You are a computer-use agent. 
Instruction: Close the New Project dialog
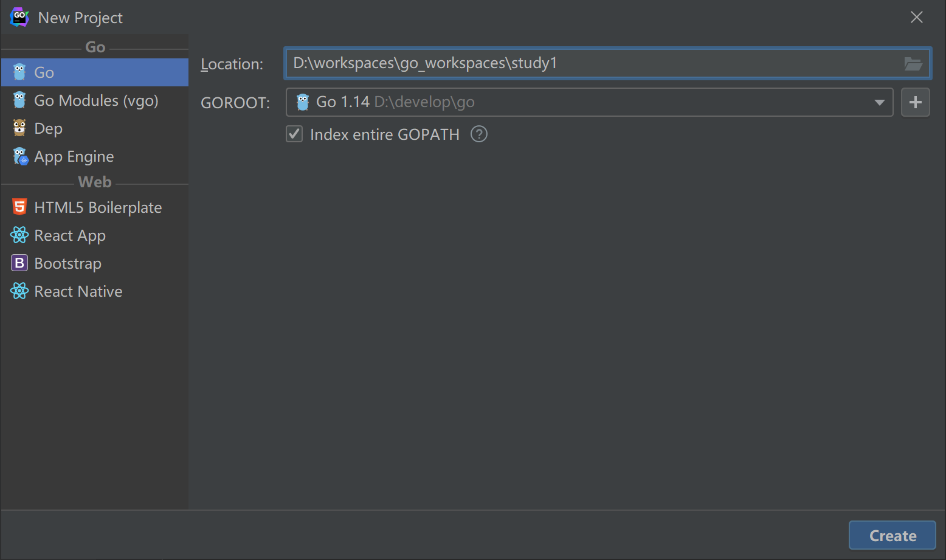click(916, 18)
